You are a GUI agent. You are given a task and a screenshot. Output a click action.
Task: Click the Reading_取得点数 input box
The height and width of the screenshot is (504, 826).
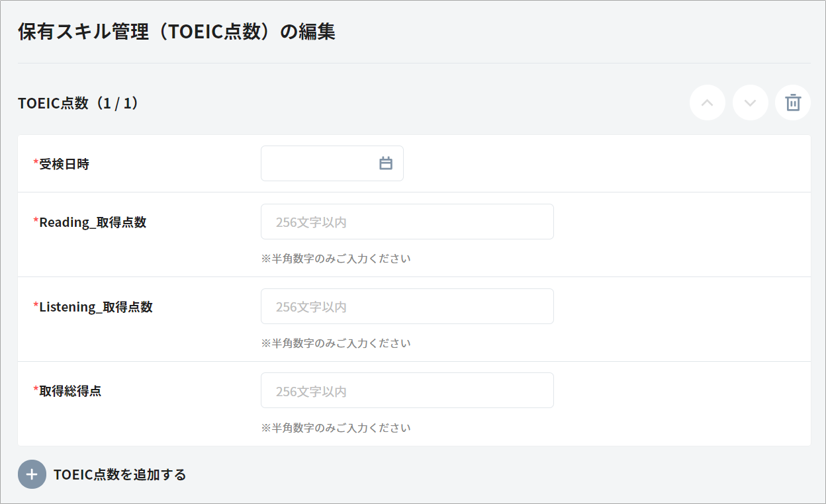pos(407,222)
